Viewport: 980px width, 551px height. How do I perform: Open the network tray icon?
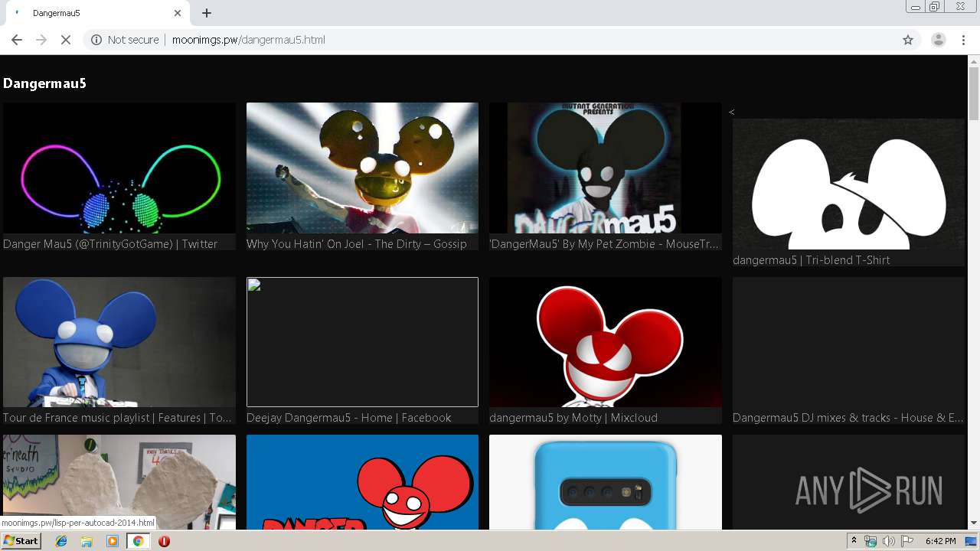(x=871, y=541)
